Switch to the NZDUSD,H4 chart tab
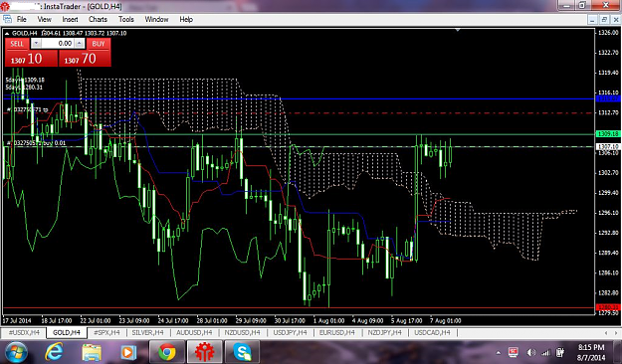622x364 pixels. 242,332
